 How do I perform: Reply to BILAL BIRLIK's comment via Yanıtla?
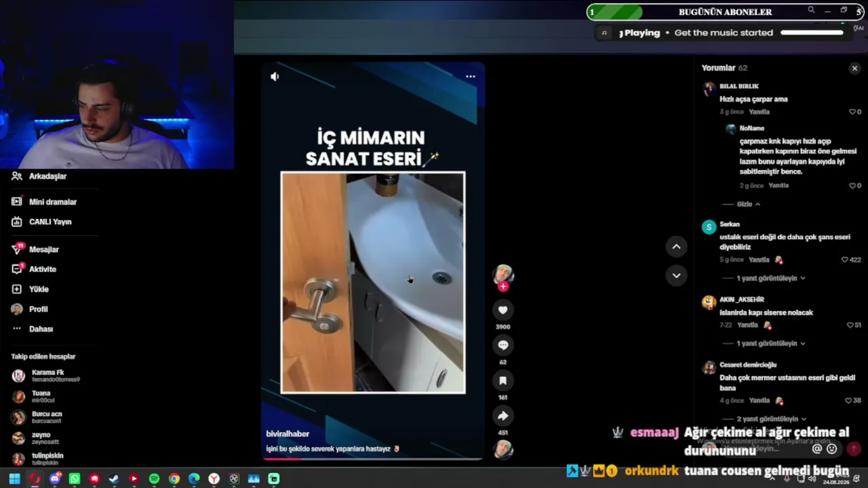tap(759, 112)
